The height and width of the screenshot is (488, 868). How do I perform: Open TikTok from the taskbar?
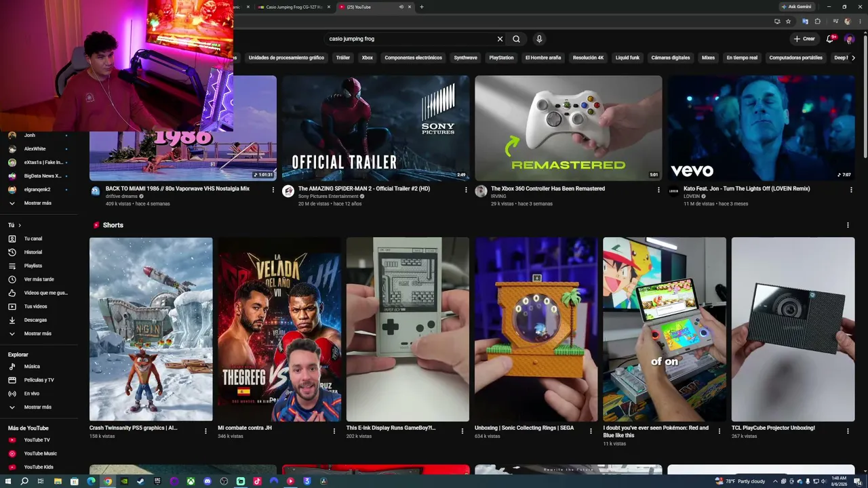257,481
